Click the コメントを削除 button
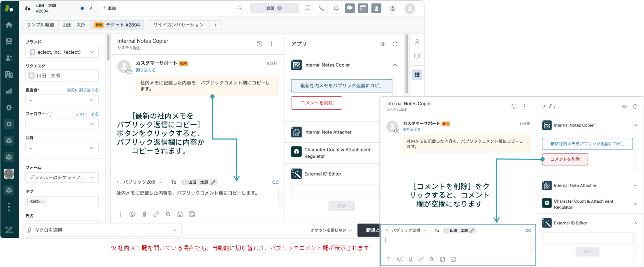 tap(316, 103)
